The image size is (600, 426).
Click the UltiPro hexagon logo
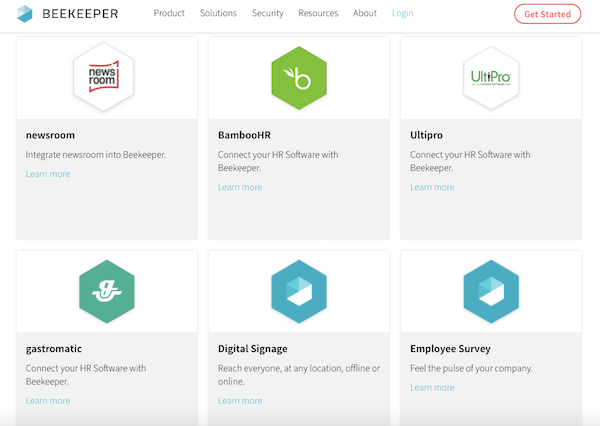[491, 78]
